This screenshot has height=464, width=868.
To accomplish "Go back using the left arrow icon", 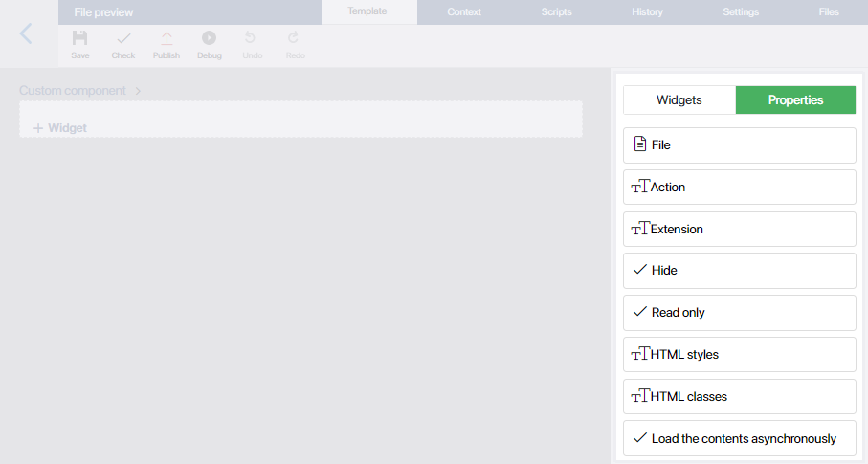I will click(x=26, y=33).
